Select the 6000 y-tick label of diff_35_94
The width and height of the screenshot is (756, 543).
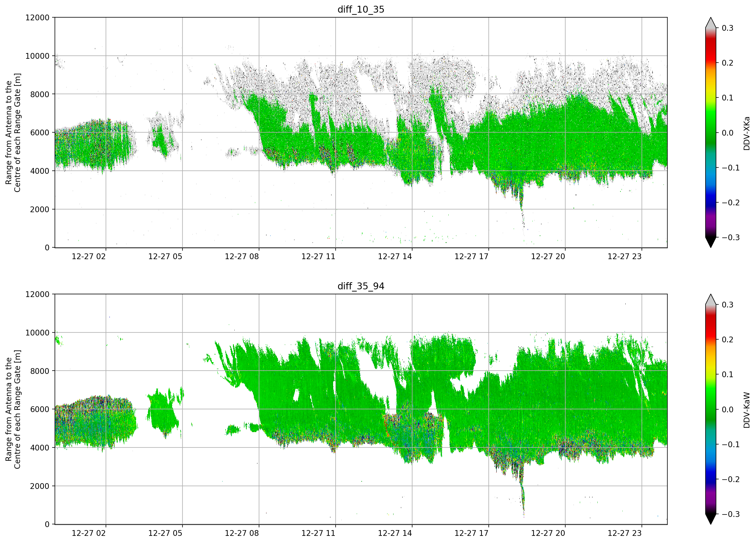tap(40, 410)
